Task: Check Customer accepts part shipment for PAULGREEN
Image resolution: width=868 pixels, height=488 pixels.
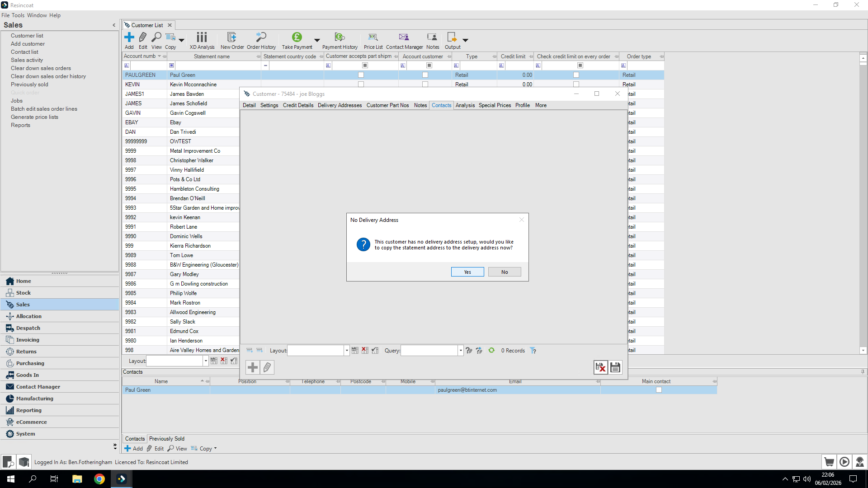Action: (x=360, y=75)
